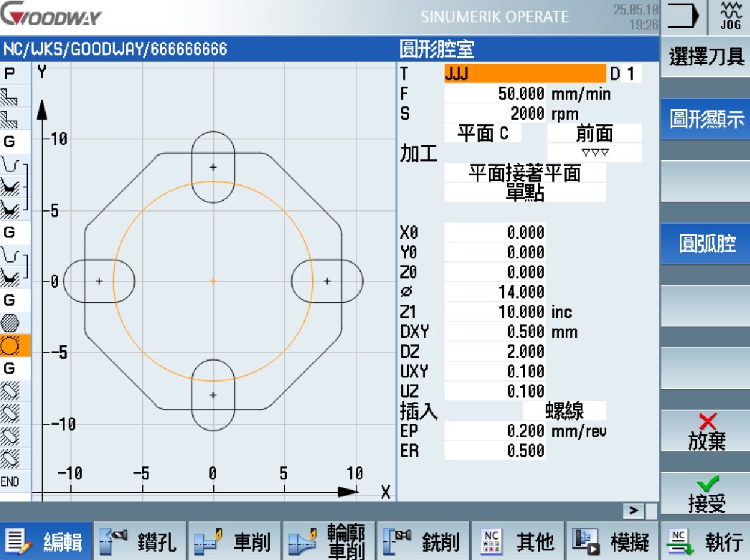The width and height of the screenshot is (750, 560).
Task: Start the 模擬 simulation softkey
Action: point(612,542)
